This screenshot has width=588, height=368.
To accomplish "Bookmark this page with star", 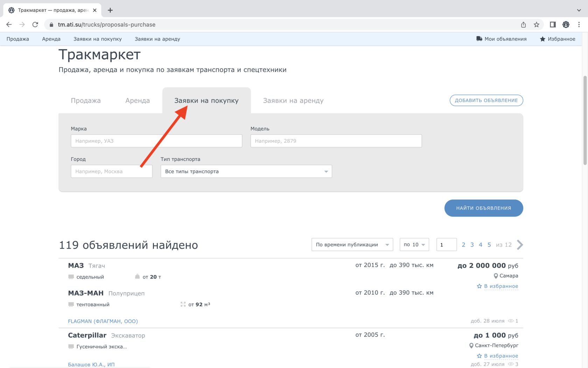I will click(x=536, y=25).
